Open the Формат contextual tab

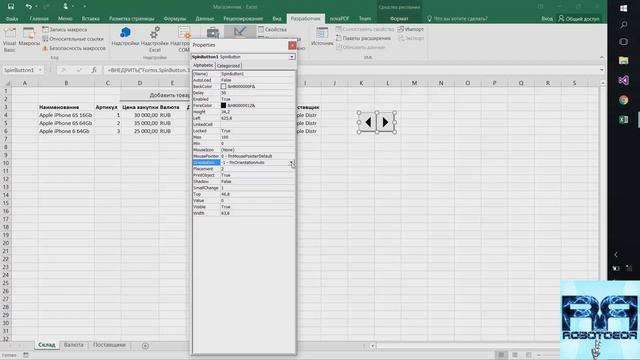tap(399, 19)
